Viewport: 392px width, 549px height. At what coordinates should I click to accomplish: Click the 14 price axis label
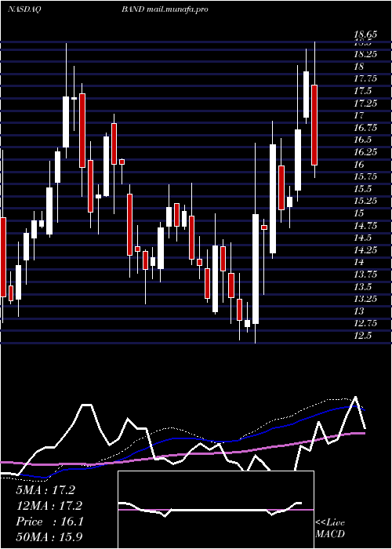(359, 262)
